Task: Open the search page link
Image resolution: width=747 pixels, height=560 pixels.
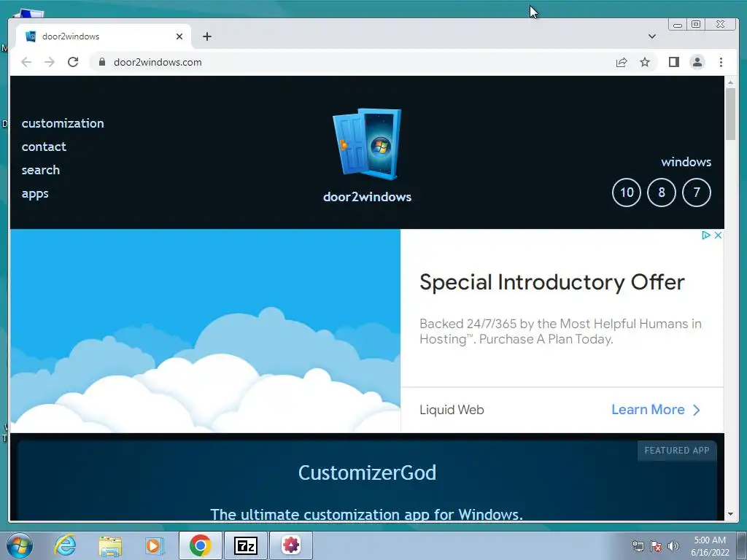Action: point(41,170)
